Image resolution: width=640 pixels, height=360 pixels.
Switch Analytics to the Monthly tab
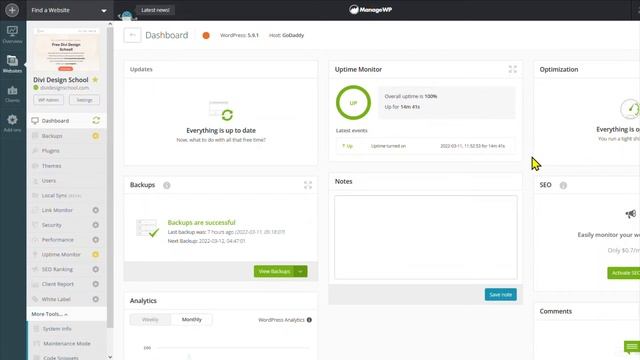191,320
